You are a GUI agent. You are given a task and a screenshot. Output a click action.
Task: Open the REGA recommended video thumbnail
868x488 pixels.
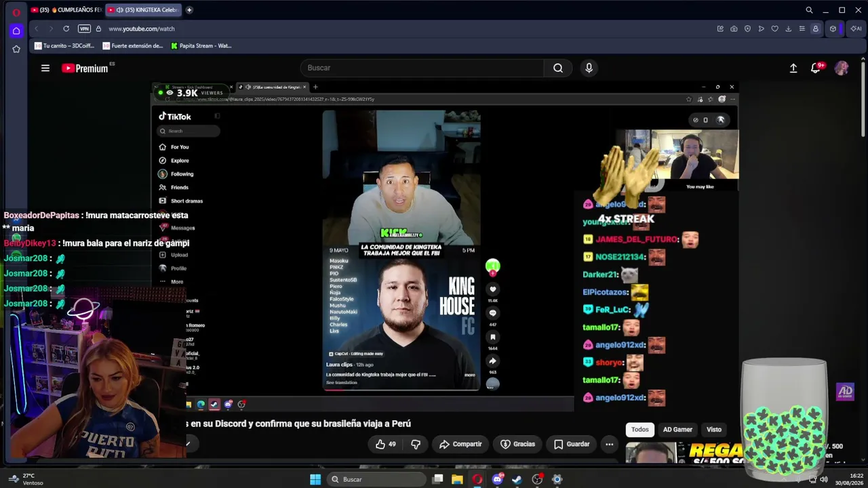pyautogui.click(x=685, y=453)
